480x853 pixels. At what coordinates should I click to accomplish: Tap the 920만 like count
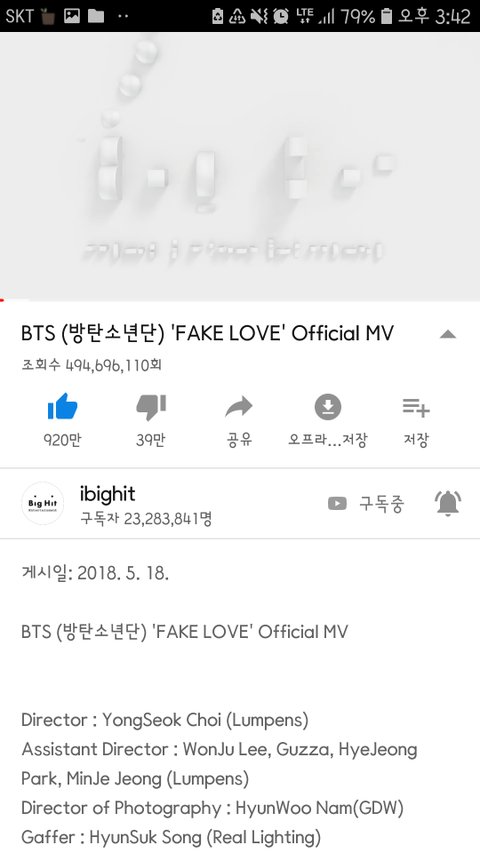[x=63, y=440]
